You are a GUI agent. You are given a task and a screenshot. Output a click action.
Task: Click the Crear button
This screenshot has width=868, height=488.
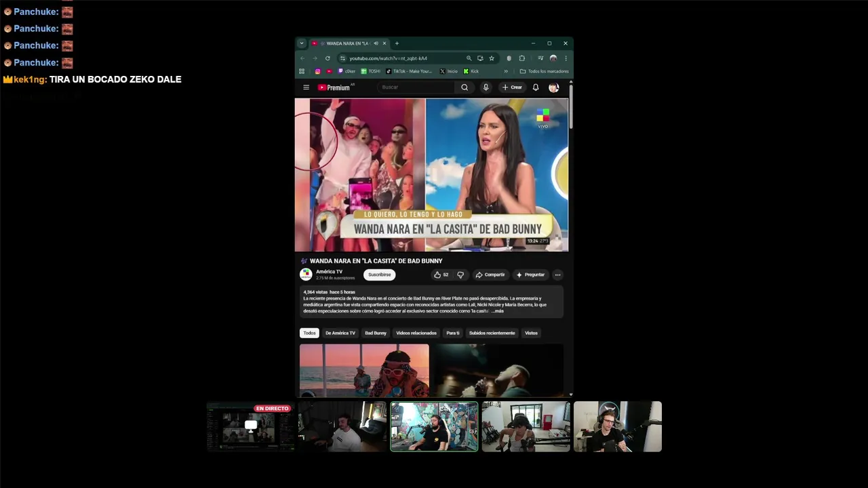point(512,87)
